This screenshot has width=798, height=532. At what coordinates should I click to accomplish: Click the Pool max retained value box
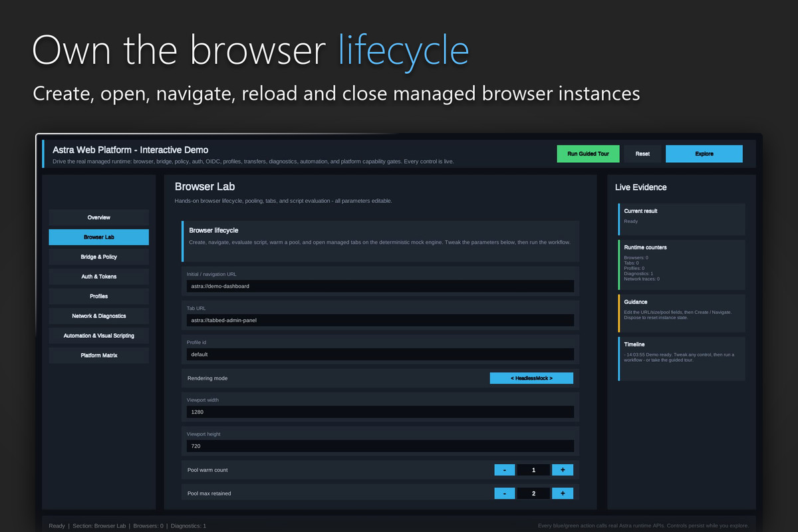click(533, 493)
